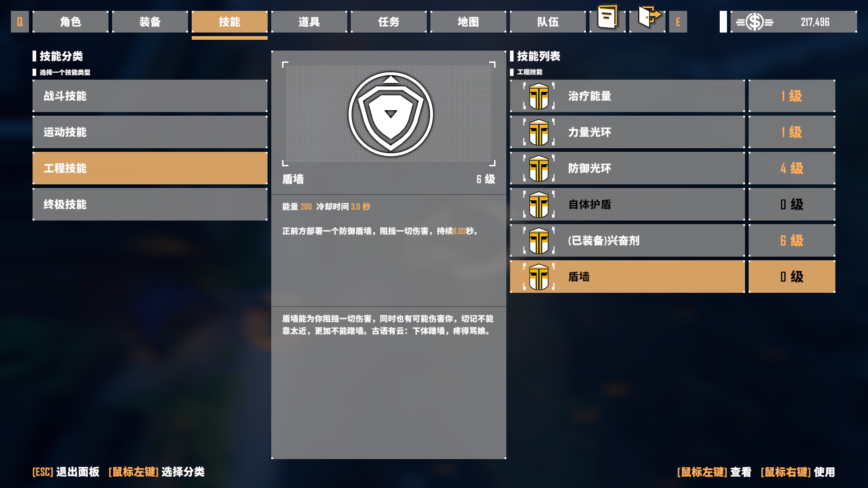The image size is (868, 488).
Task: Click the 力量光环 skill icon
Action: (x=539, y=132)
